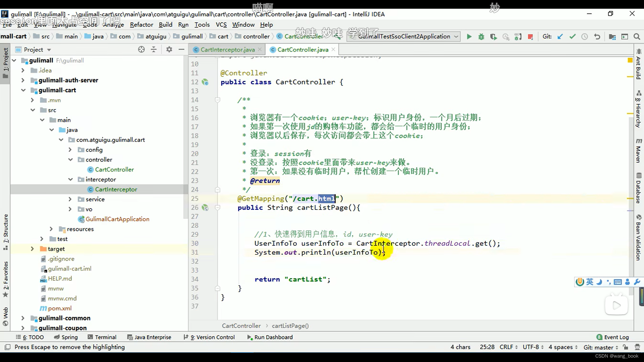Open VCS menu
Viewport: 644px width, 362px height.
tap(221, 24)
